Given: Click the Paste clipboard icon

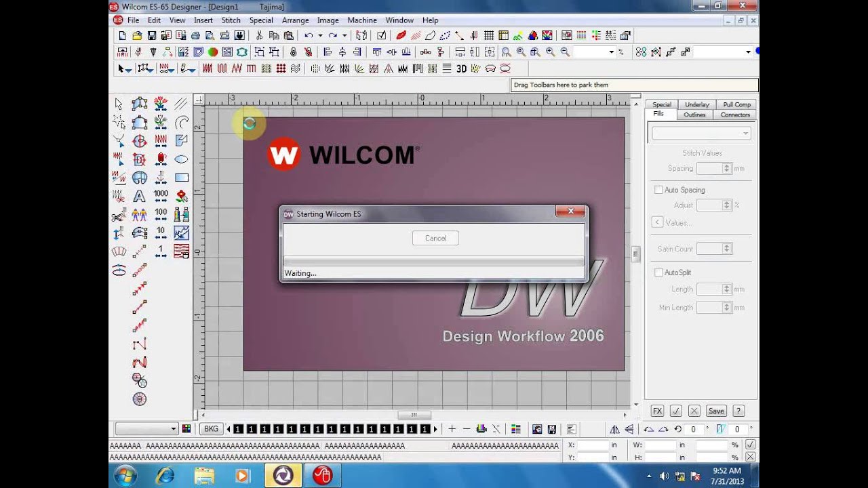Looking at the screenshot, I should tap(289, 36).
